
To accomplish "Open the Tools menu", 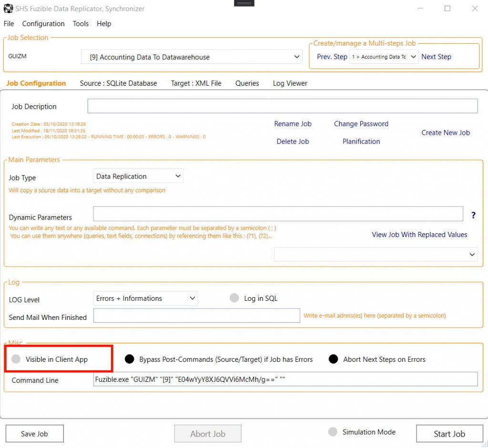I will pos(81,24).
